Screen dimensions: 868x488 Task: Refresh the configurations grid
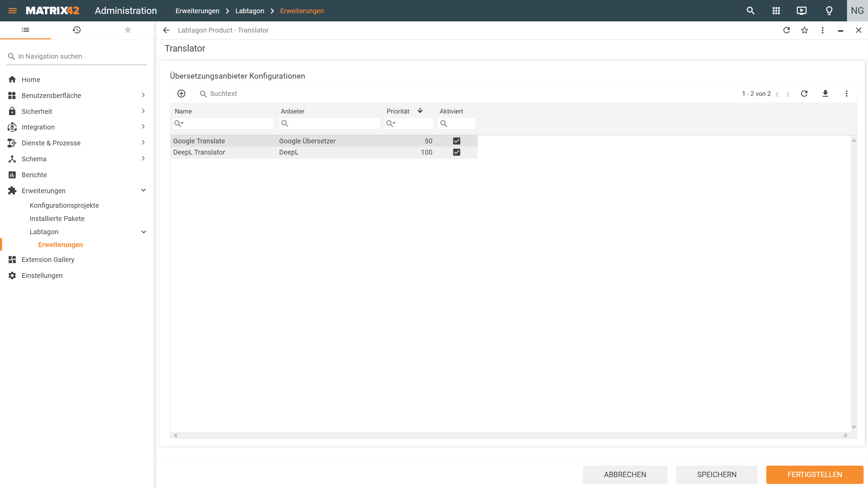pyautogui.click(x=804, y=94)
